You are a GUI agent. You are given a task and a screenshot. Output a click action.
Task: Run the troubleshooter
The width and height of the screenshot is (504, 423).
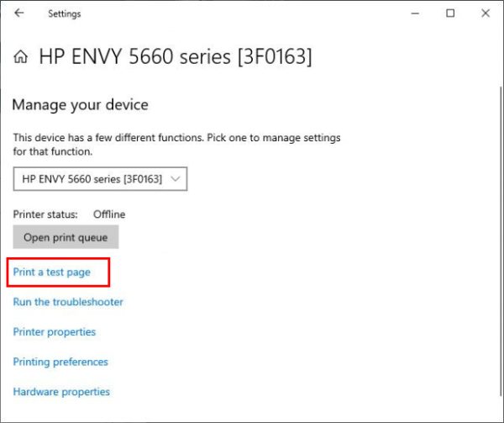(x=68, y=302)
